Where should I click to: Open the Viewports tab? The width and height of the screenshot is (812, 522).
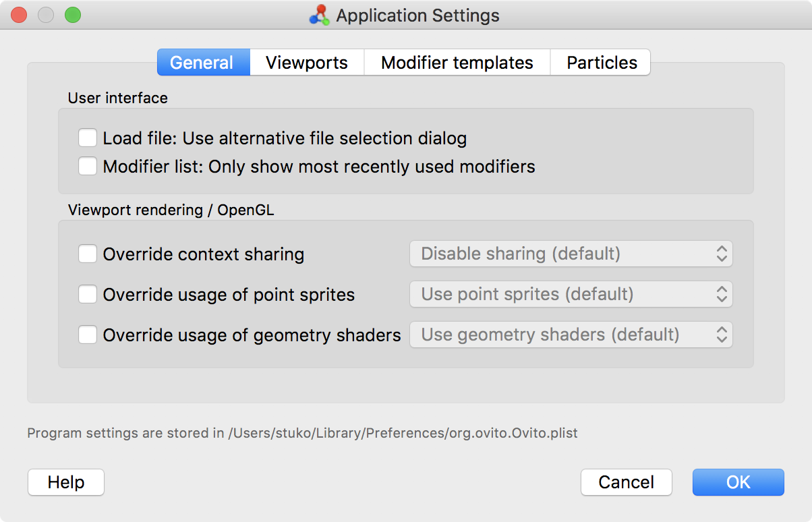tap(307, 63)
